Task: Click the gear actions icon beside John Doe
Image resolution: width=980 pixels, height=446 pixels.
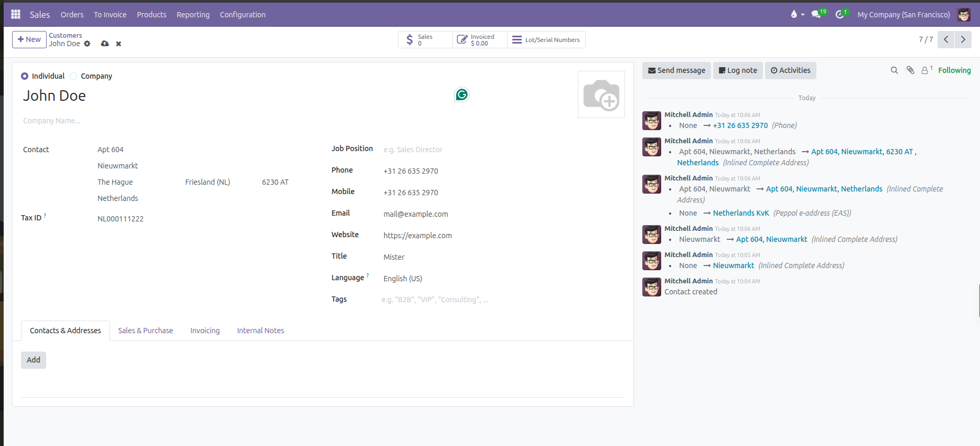Action: coord(87,44)
